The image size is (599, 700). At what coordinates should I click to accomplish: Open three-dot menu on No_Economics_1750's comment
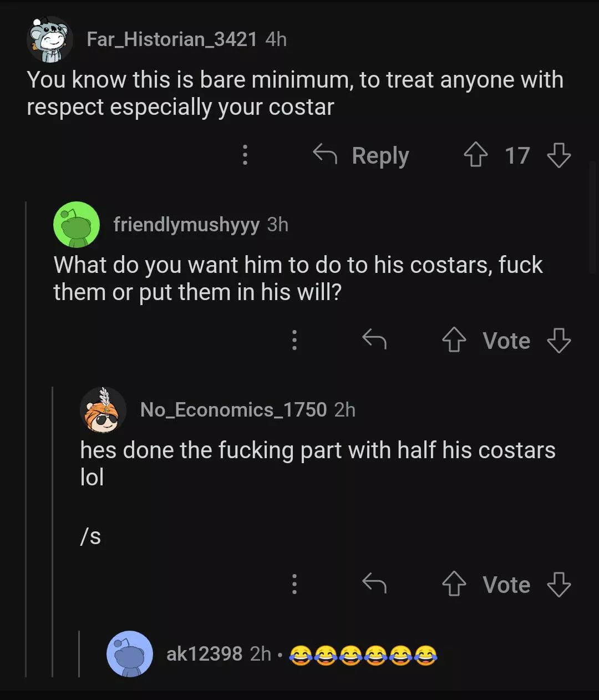[295, 584]
